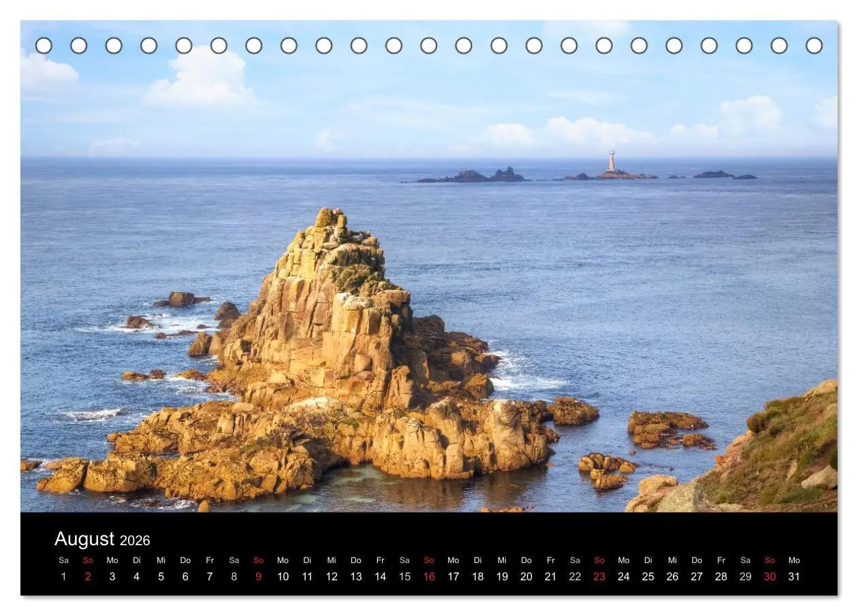Click the 'Fr' label above date 7
This screenshot has height=616, width=858.
[210, 560]
